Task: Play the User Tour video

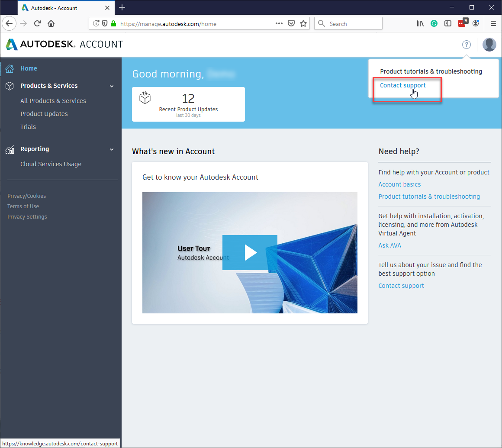Action: [x=250, y=253]
